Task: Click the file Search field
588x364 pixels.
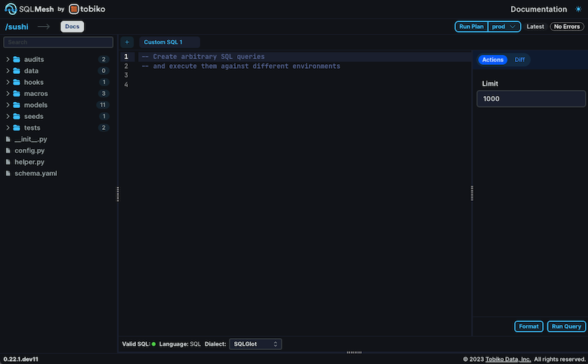Action: (x=58, y=42)
